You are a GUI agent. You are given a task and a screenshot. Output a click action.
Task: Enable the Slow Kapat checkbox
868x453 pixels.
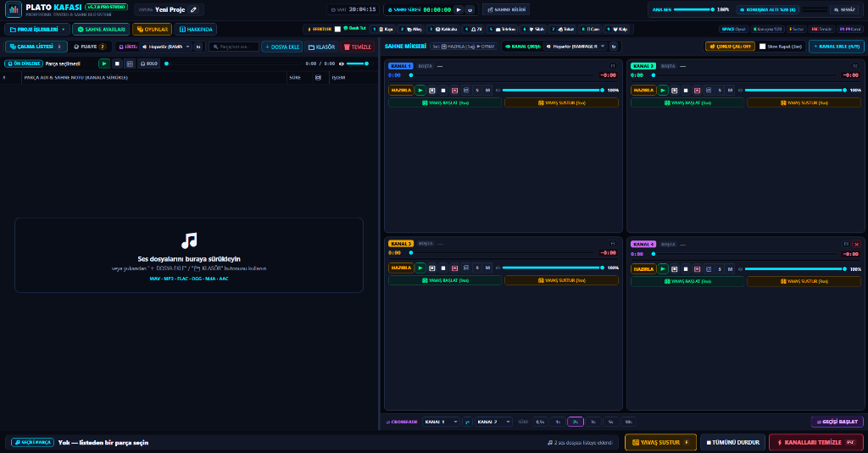[x=762, y=47]
